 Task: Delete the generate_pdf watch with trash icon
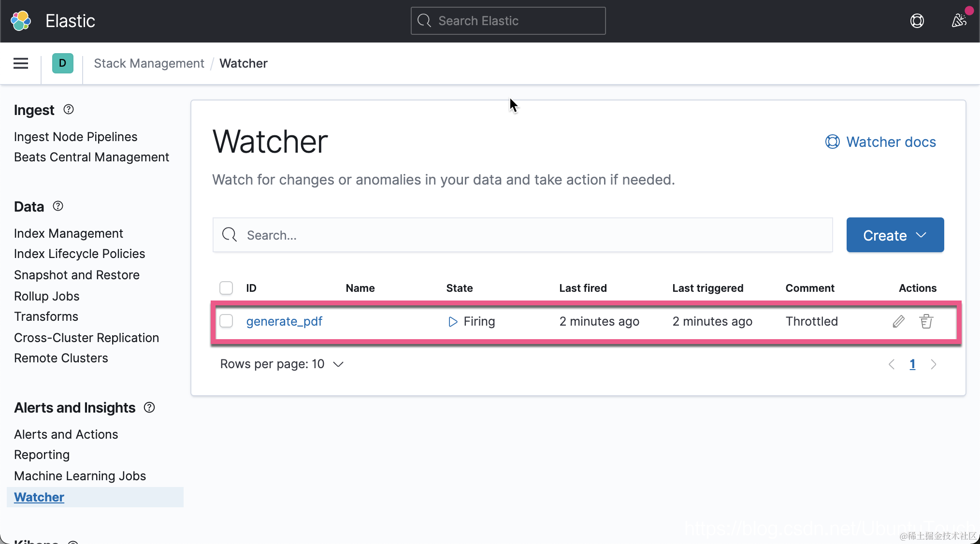pyautogui.click(x=926, y=321)
